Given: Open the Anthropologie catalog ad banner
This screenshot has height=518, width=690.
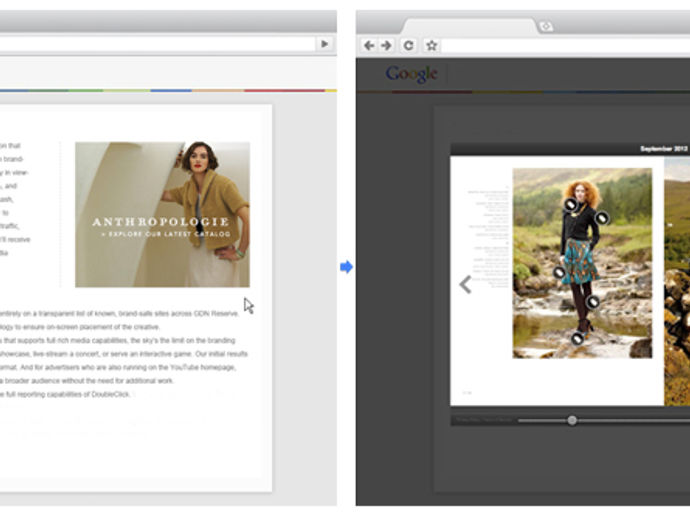Looking at the screenshot, I should 162,214.
